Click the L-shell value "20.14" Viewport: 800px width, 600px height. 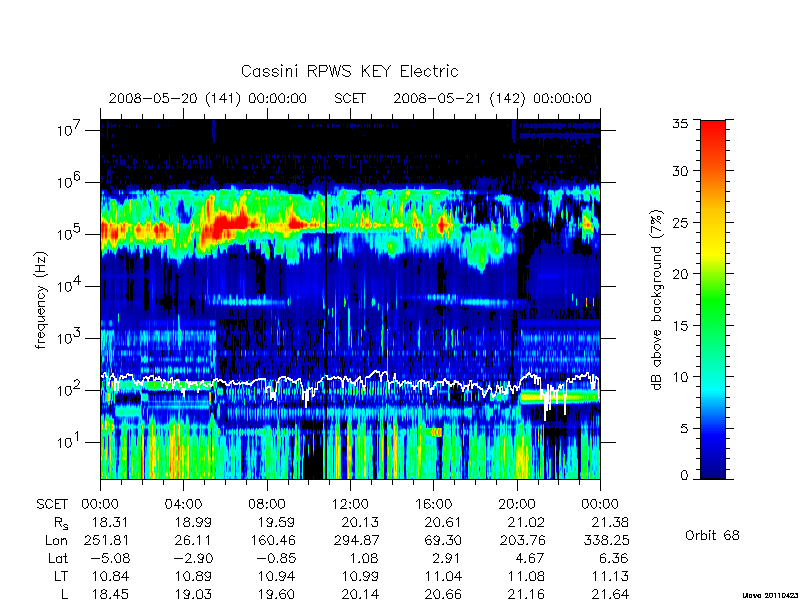pyautogui.click(x=360, y=593)
